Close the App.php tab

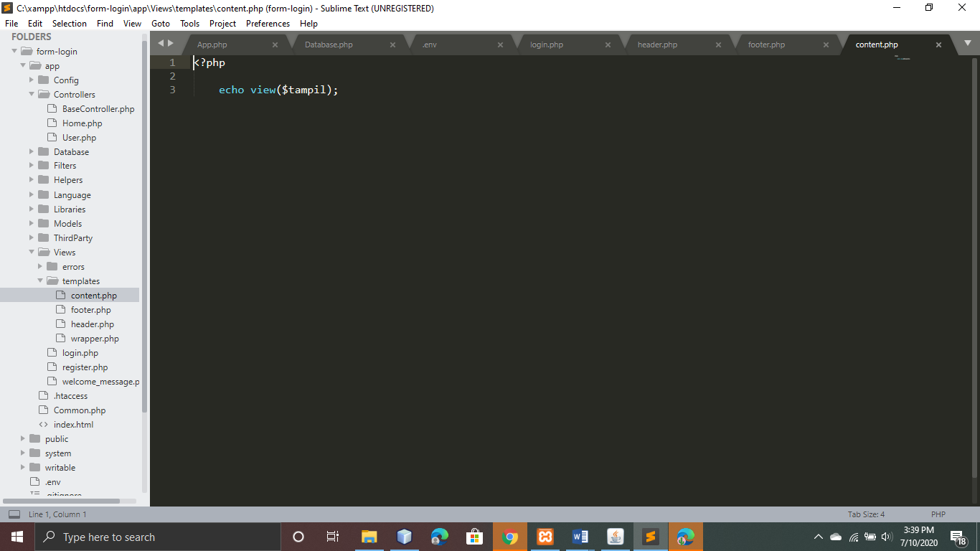275,44
